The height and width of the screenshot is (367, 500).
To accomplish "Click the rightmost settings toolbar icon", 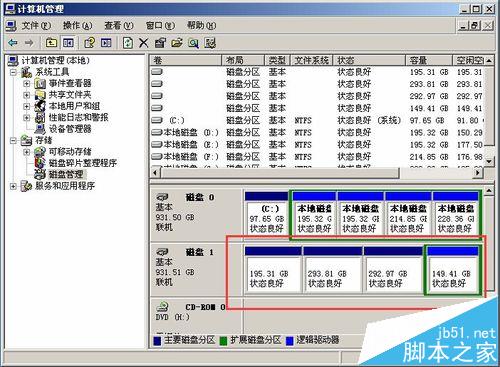I will pyautogui.click(x=210, y=43).
